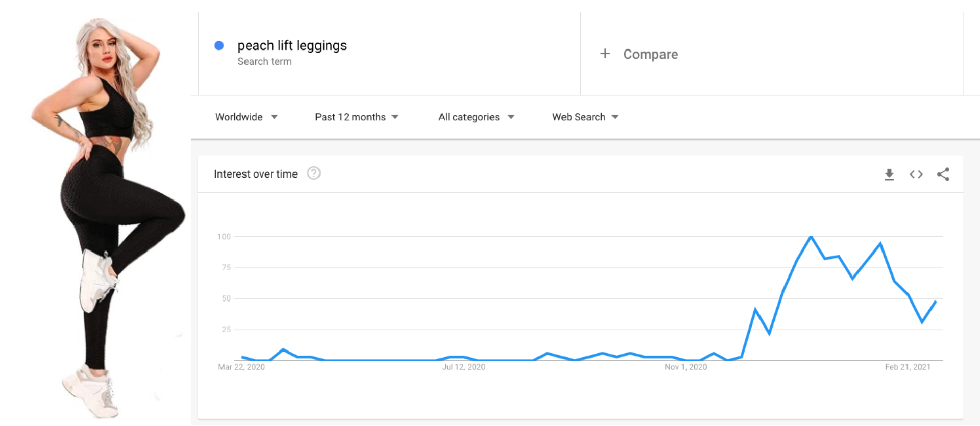Open the embed code icon
The width and height of the screenshot is (980, 426).
(x=916, y=174)
